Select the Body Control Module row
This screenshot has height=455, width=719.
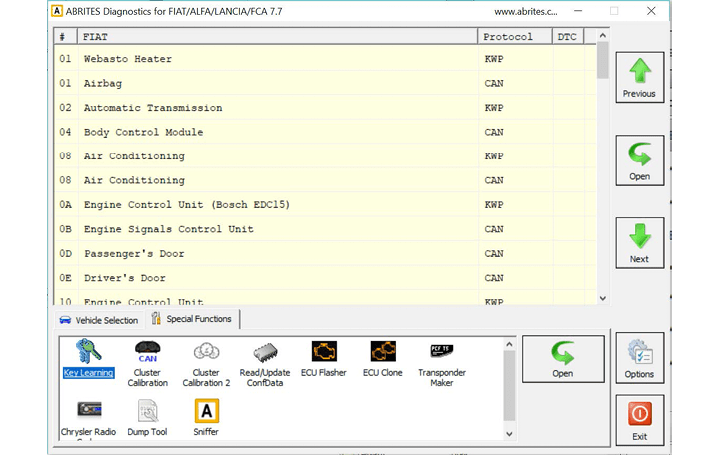[x=143, y=132]
